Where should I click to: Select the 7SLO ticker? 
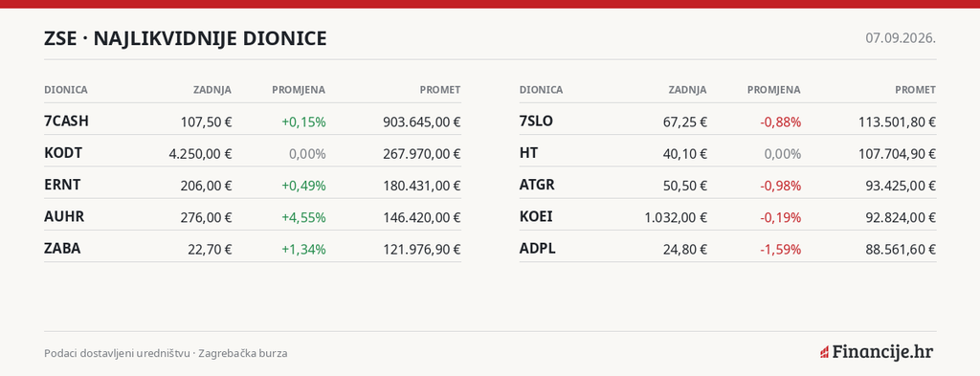click(x=536, y=122)
